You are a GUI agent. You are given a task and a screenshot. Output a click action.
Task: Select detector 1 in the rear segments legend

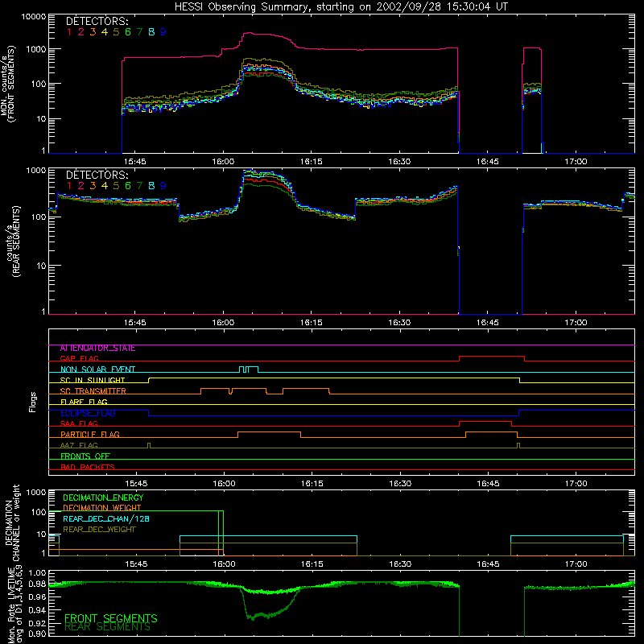(69, 186)
